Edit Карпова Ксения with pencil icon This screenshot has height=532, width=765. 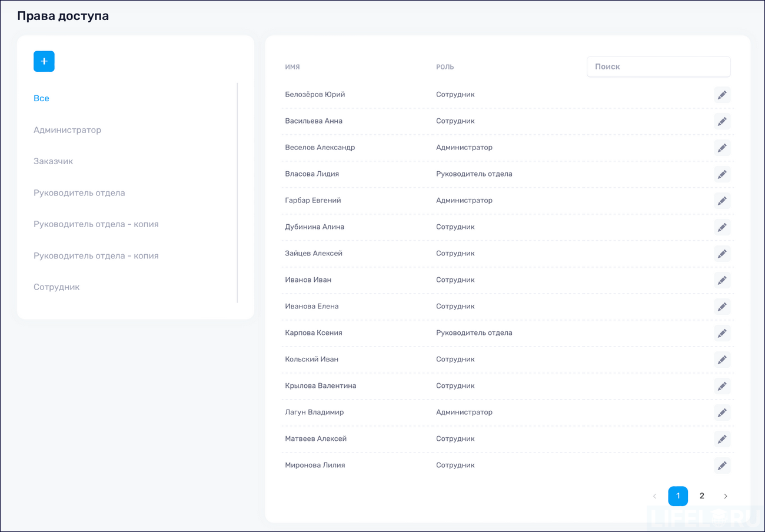pos(722,333)
